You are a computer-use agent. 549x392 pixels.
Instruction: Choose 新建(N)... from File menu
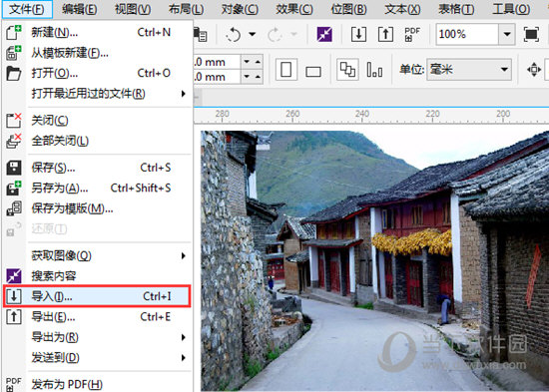tap(98, 33)
